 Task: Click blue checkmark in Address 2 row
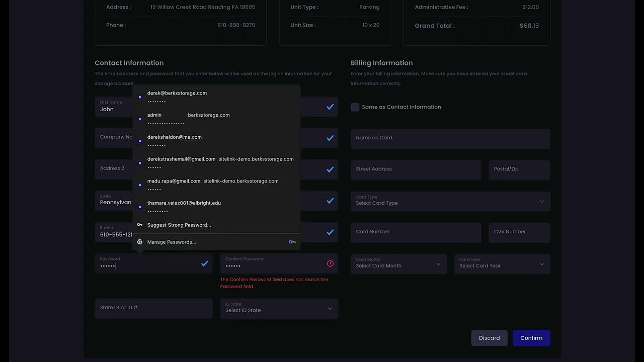click(x=330, y=169)
